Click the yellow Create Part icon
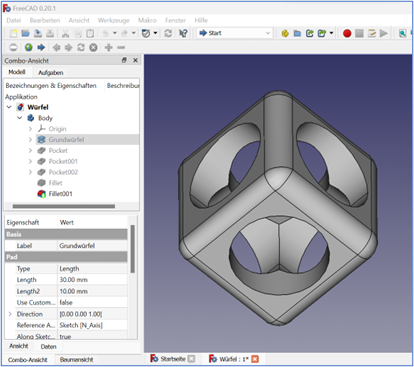414x367 pixels. point(285,33)
